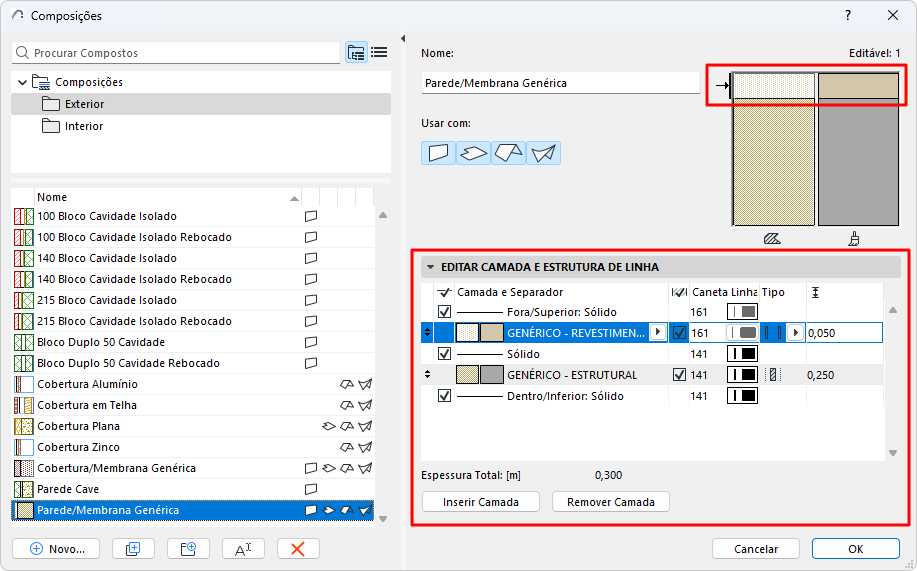Duplicate the selected composite

tap(133, 549)
